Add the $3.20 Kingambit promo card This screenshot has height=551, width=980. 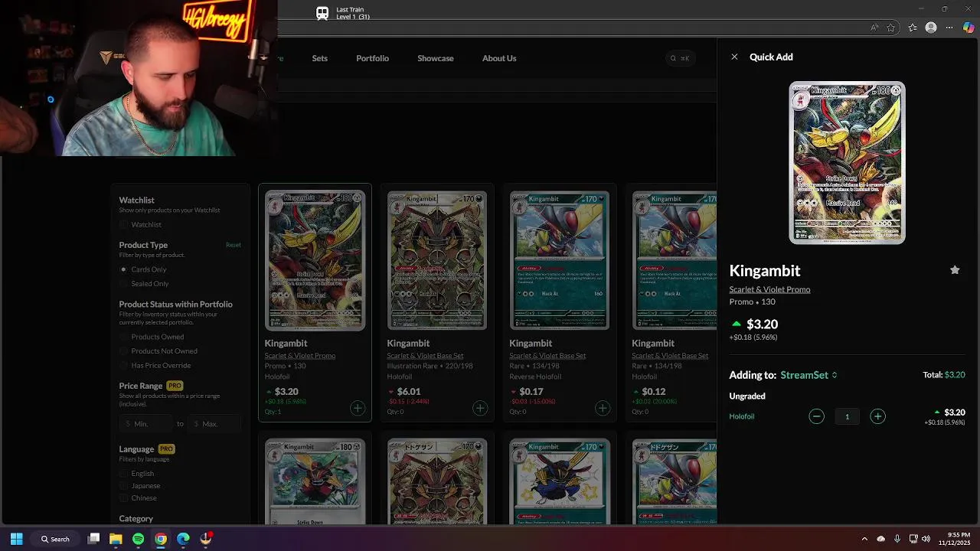(x=358, y=408)
